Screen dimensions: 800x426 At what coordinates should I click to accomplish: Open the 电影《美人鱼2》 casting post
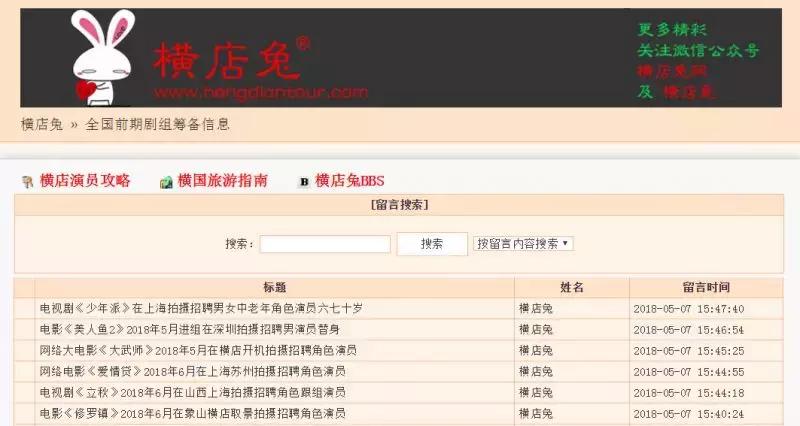click(190, 330)
